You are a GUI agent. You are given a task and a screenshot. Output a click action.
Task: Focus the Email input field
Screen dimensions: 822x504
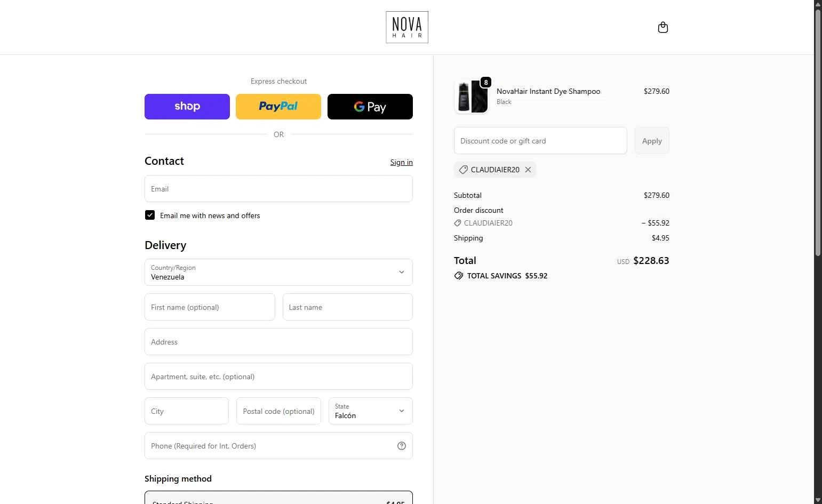click(x=278, y=189)
